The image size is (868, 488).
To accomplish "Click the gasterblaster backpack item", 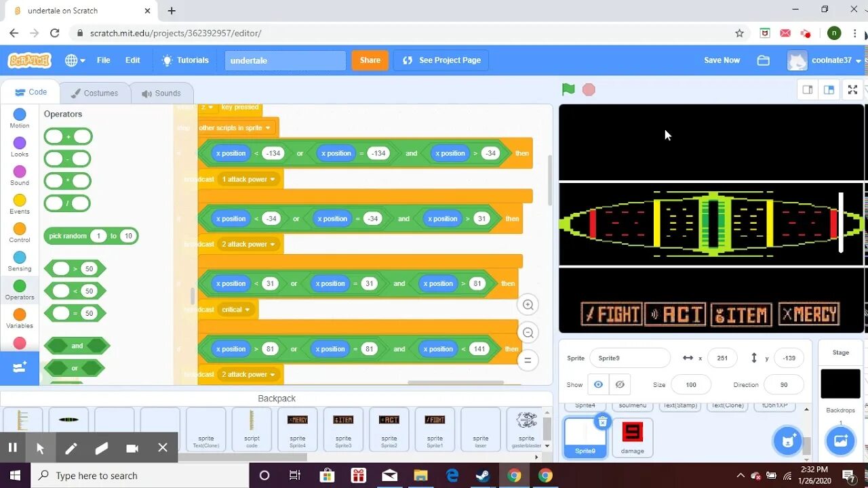I will (526, 429).
